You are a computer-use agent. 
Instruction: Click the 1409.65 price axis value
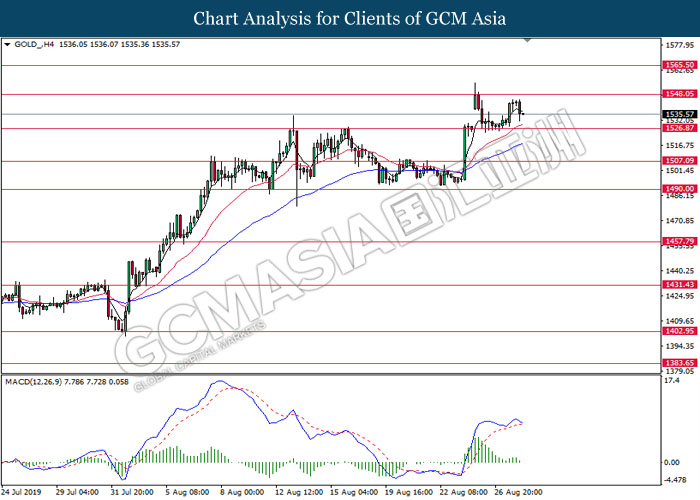point(679,321)
